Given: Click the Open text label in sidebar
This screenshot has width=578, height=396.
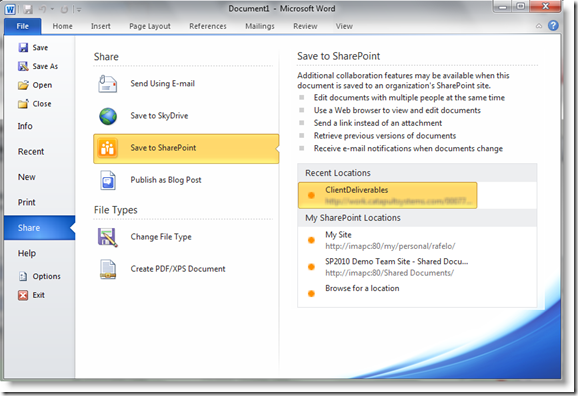Looking at the screenshot, I should click(x=42, y=85).
